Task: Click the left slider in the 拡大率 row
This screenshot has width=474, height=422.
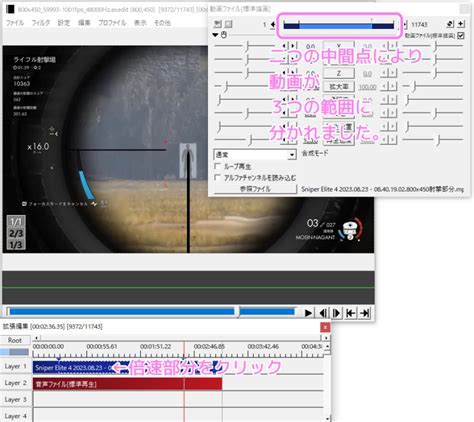Action: pyautogui.click(x=245, y=86)
